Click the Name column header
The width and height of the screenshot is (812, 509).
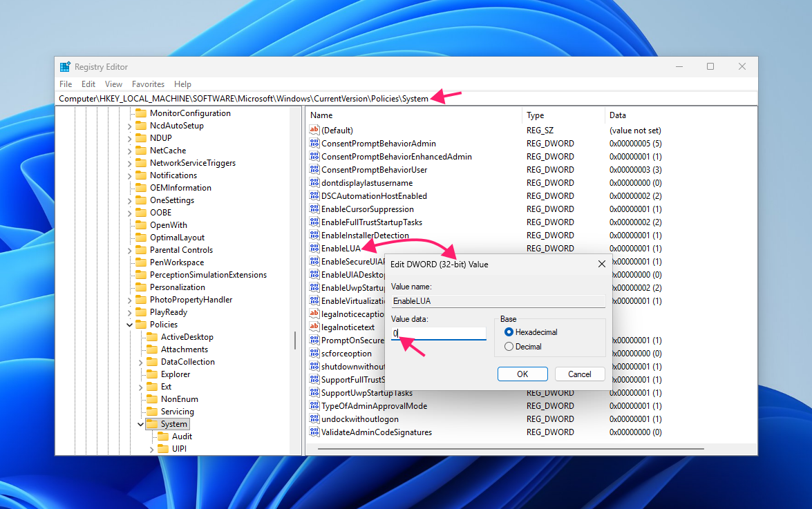(x=414, y=115)
